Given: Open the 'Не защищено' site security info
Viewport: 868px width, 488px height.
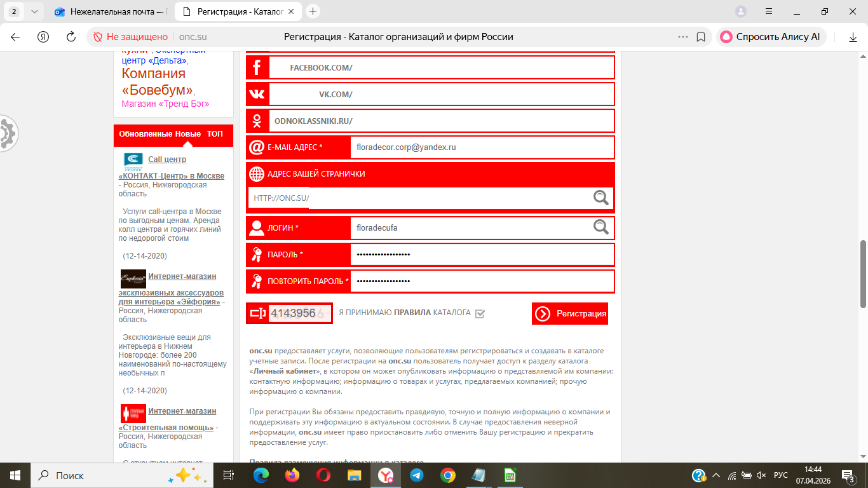Looking at the screenshot, I should [x=131, y=37].
